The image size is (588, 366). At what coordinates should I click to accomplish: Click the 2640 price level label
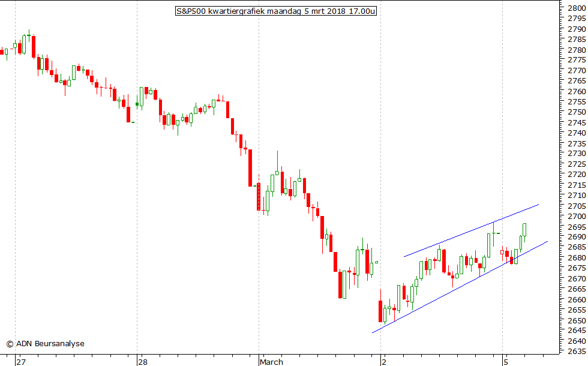click(x=577, y=341)
